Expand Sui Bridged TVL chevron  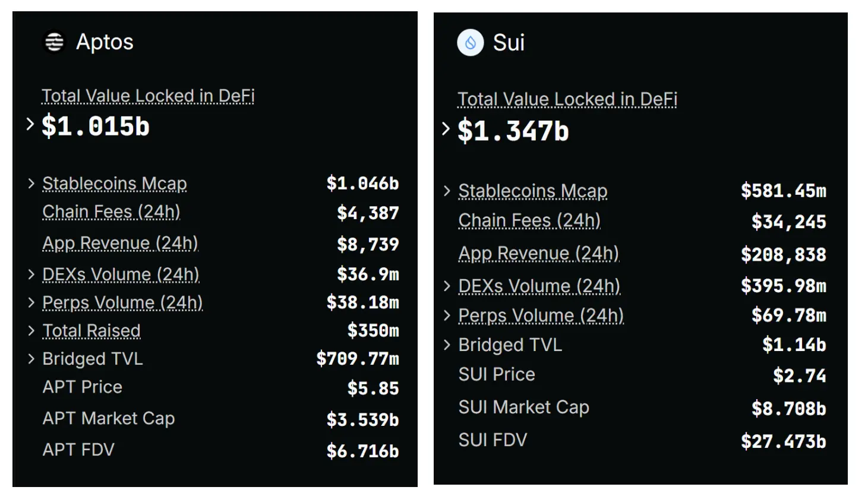click(447, 344)
